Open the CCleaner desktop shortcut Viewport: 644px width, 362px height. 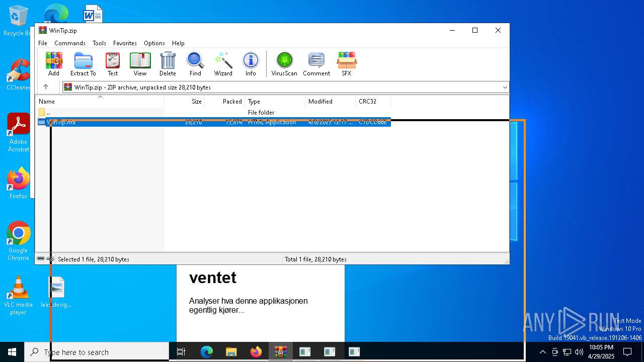point(18,74)
